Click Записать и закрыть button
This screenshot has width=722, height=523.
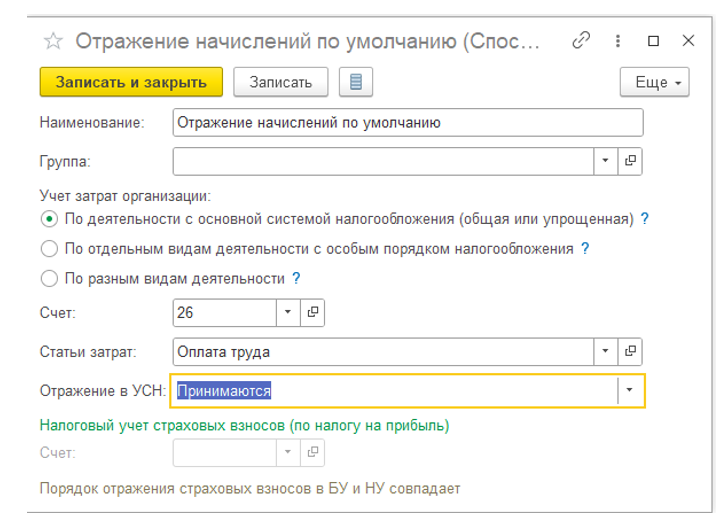tap(131, 82)
